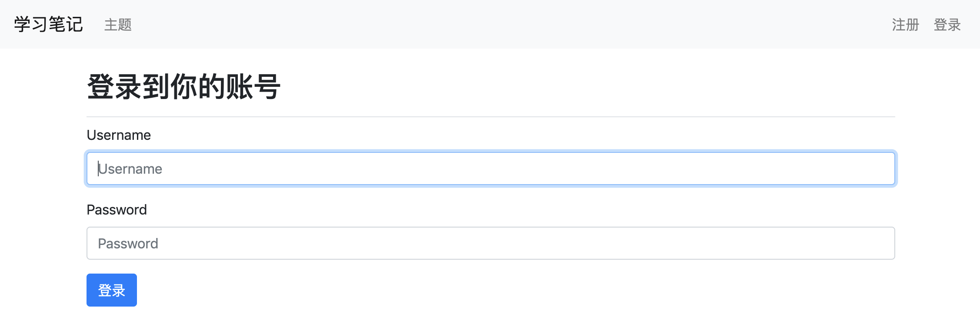
Task: Go to 注册 in the navbar
Action: point(905,25)
